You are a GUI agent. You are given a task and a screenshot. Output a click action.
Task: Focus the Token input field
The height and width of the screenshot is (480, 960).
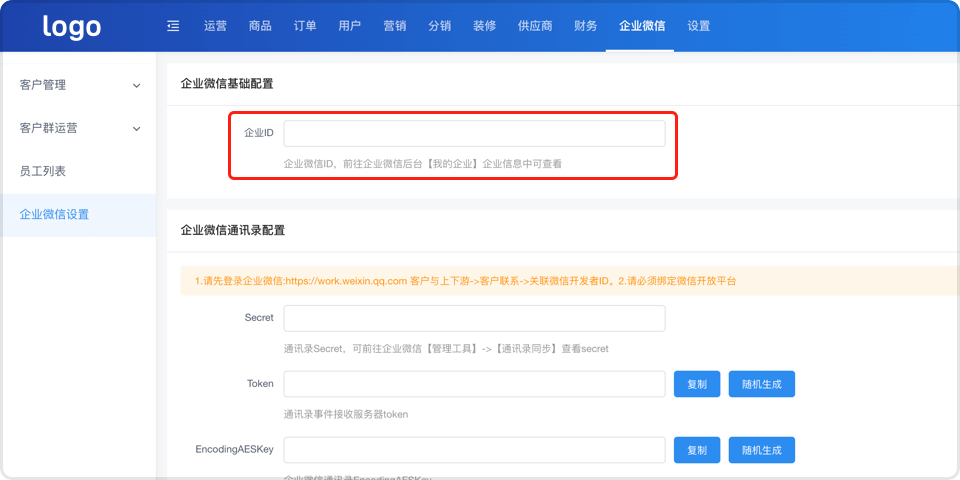point(474,384)
